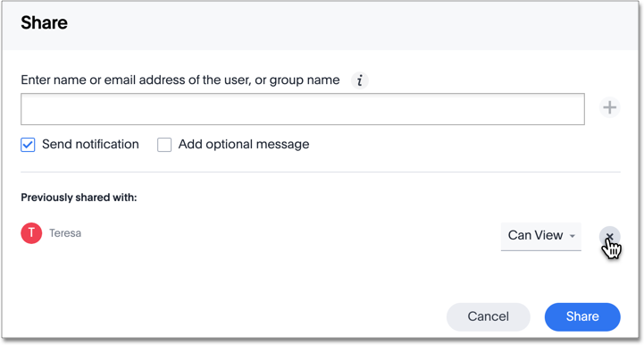Focus the user or group name input field
644x345 pixels.
[303, 109]
